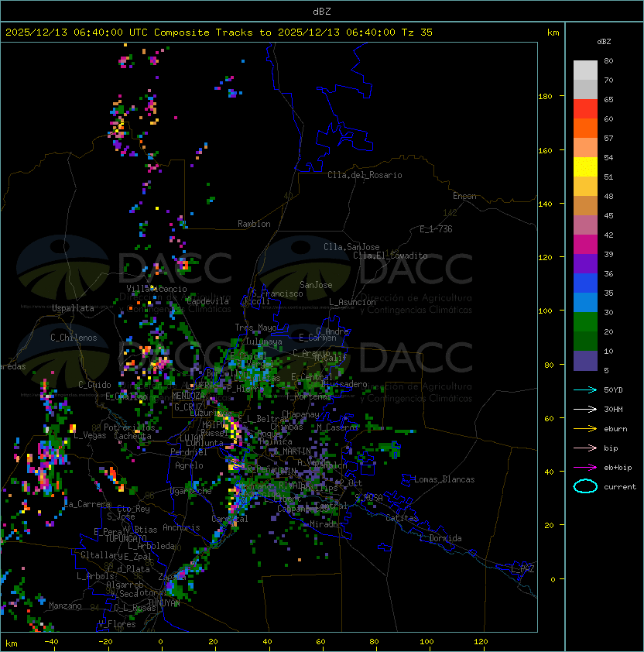Pick the light blue 30-35 dBZ swatch
Viewport: 644px width, 652px height.
(x=585, y=302)
